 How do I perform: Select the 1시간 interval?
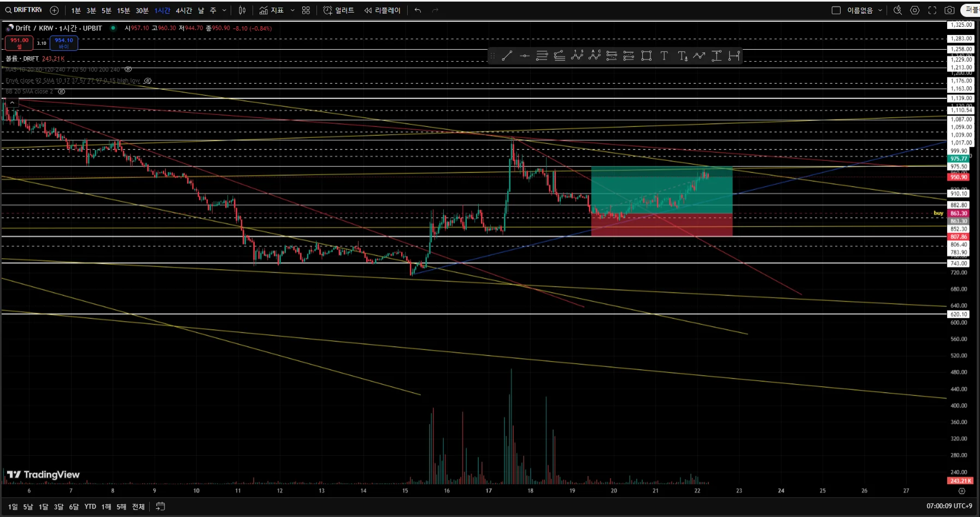click(162, 10)
